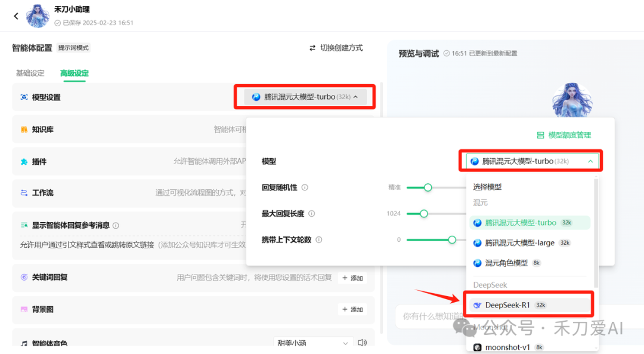
Task: Switch to the 基础设定 tab
Action: pyautogui.click(x=30, y=73)
